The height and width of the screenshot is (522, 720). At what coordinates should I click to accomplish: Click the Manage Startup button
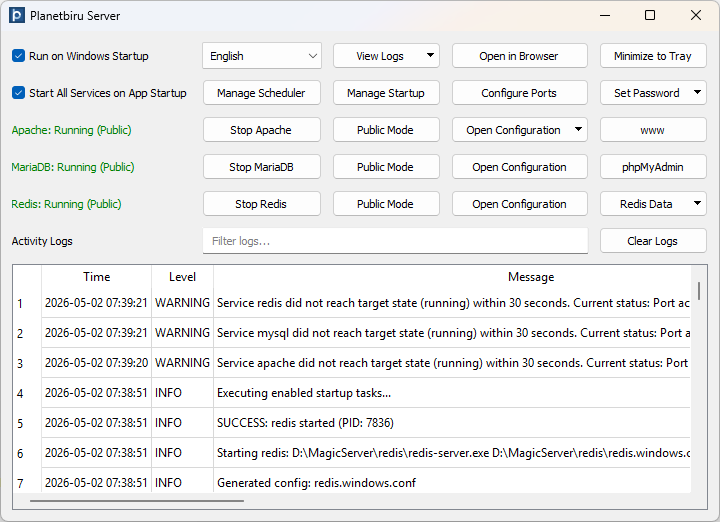pos(386,93)
